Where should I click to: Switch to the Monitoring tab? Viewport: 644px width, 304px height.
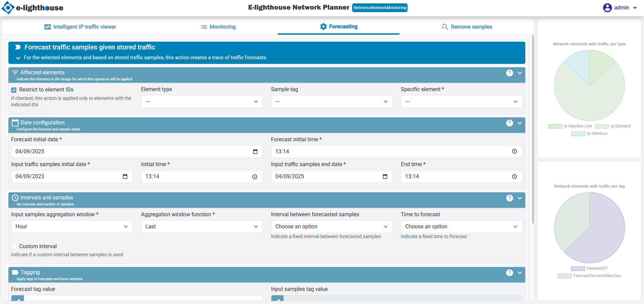tap(218, 27)
